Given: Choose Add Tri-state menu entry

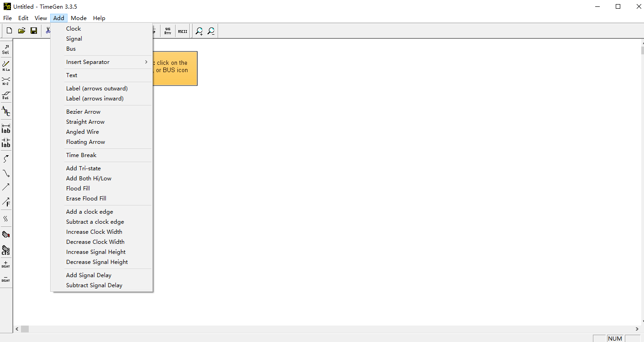Looking at the screenshot, I should point(102,168).
